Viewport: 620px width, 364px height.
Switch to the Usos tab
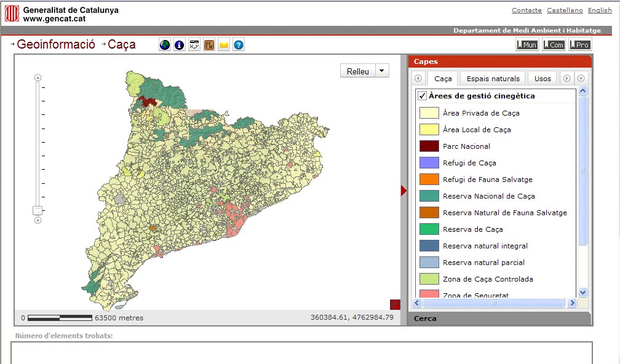click(x=542, y=79)
